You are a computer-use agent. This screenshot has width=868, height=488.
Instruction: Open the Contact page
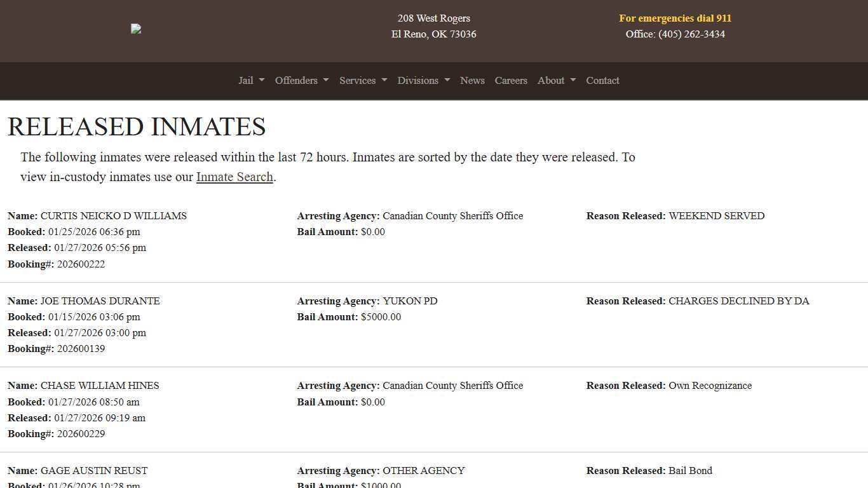[x=602, y=81]
